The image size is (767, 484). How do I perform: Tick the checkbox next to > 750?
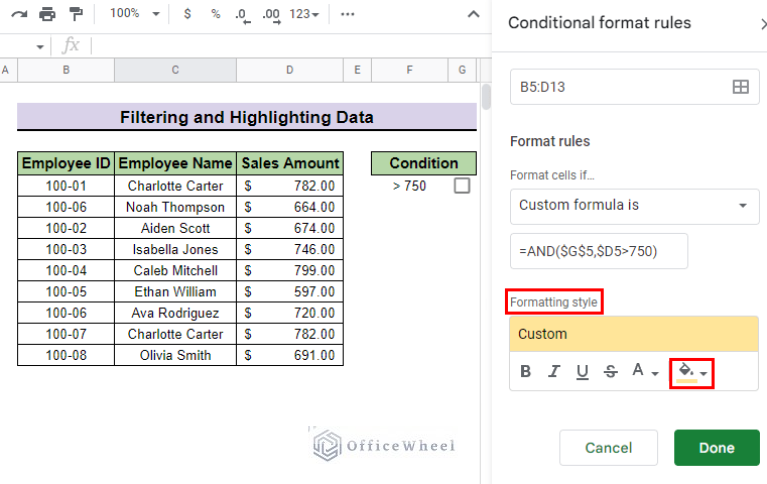tap(462, 186)
